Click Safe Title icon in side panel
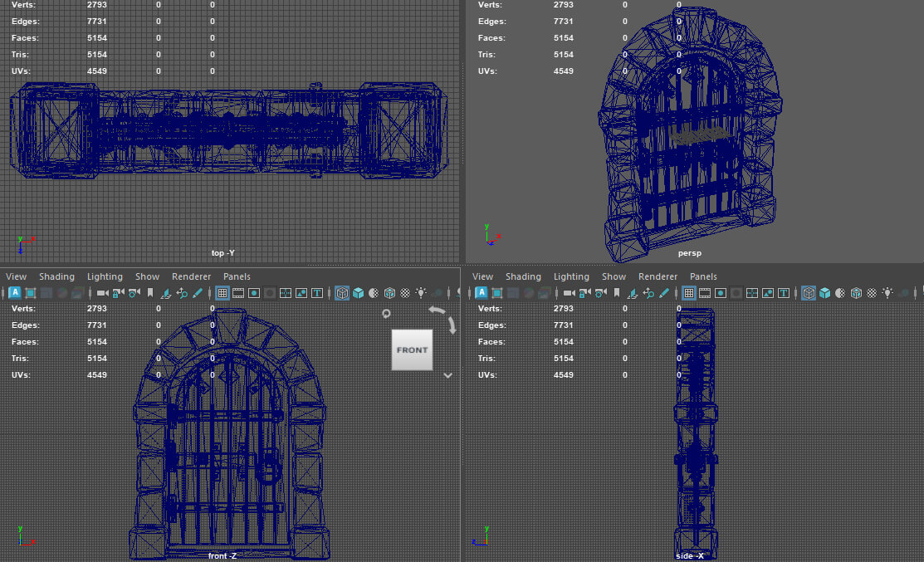Screen dimensions: 924x562 [784, 293]
